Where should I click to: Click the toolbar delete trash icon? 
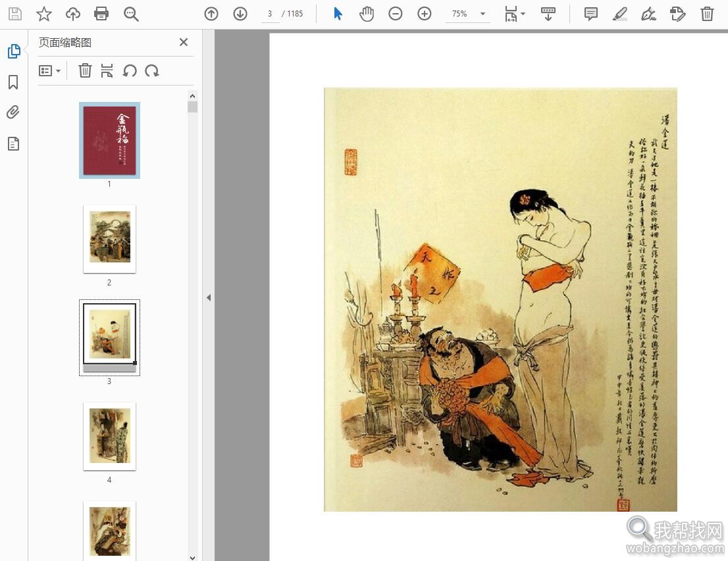click(707, 14)
